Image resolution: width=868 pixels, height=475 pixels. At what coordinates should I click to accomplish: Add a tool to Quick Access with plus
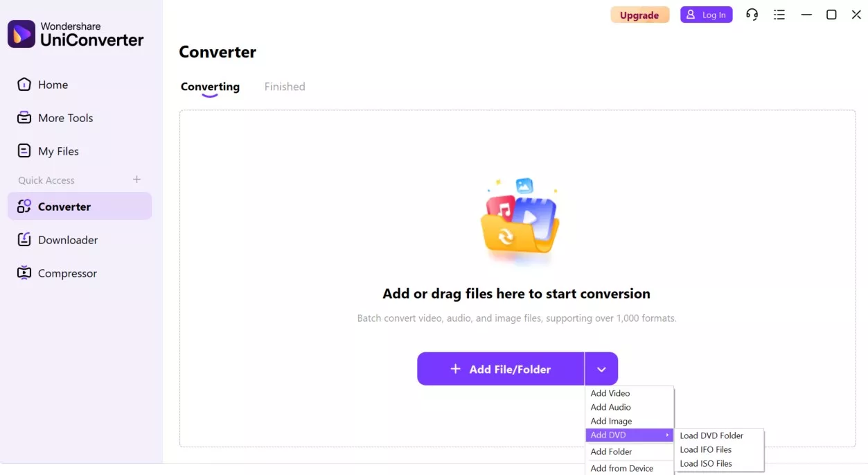pos(136,180)
